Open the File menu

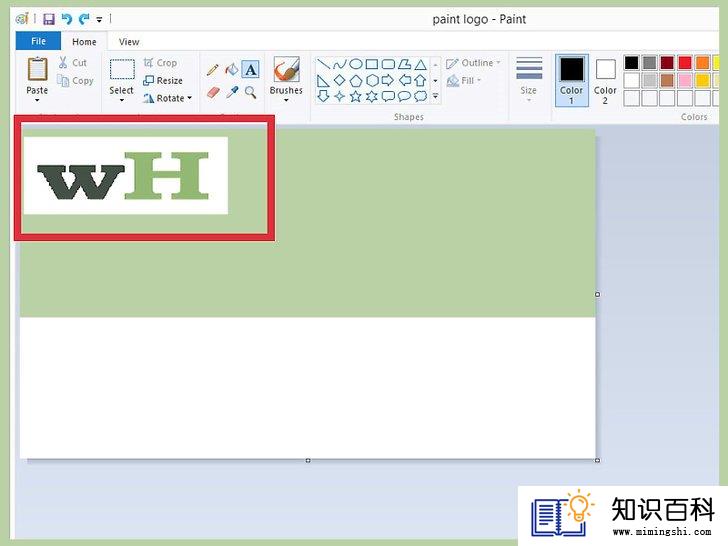(x=38, y=41)
